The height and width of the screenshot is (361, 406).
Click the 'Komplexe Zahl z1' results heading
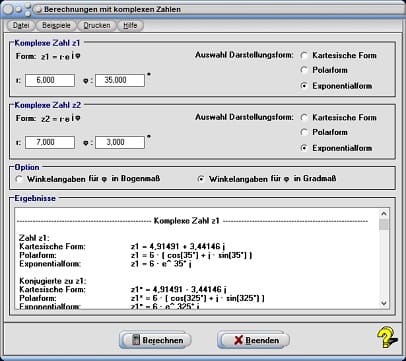click(x=187, y=221)
